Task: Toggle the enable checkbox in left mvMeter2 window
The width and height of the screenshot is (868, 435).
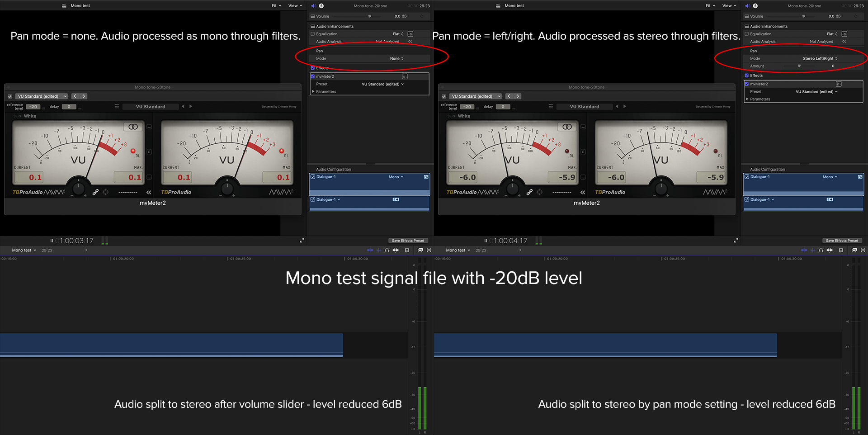Action: pos(10,96)
